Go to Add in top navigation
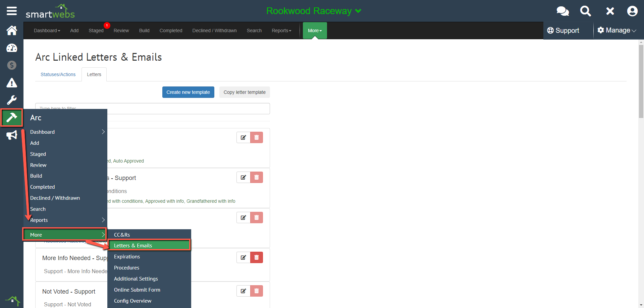 click(x=74, y=30)
